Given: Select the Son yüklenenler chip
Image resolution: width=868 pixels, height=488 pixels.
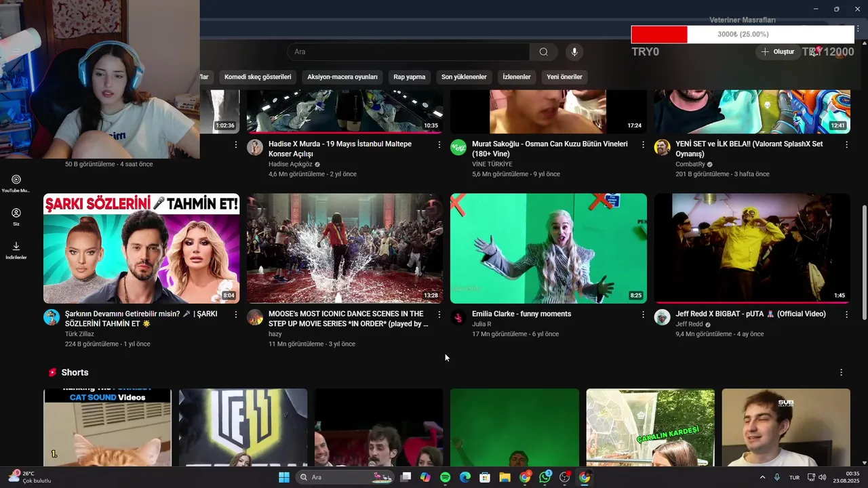Looking at the screenshot, I should (x=464, y=77).
